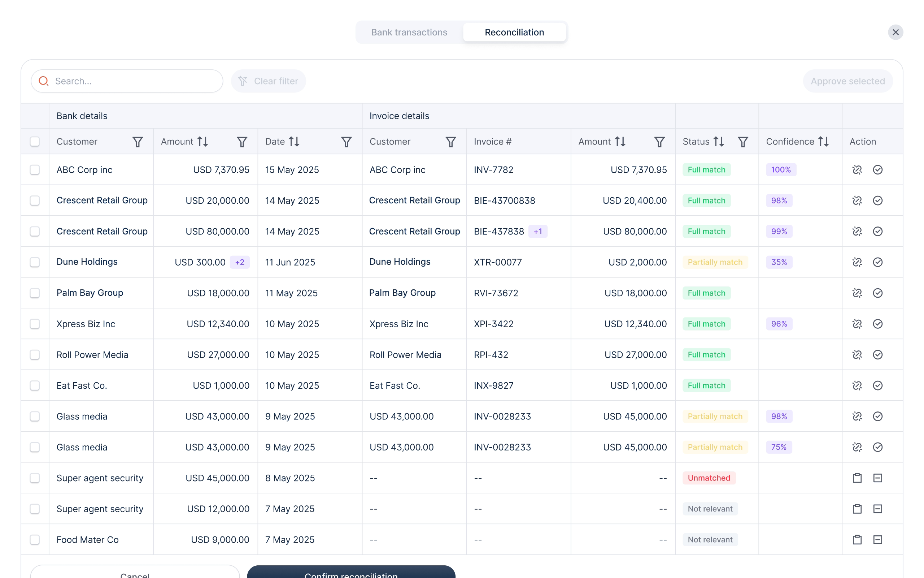This screenshot has width=924, height=578.
Task: Check the ABC Corp inc row checkbox
Action: pos(35,170)
